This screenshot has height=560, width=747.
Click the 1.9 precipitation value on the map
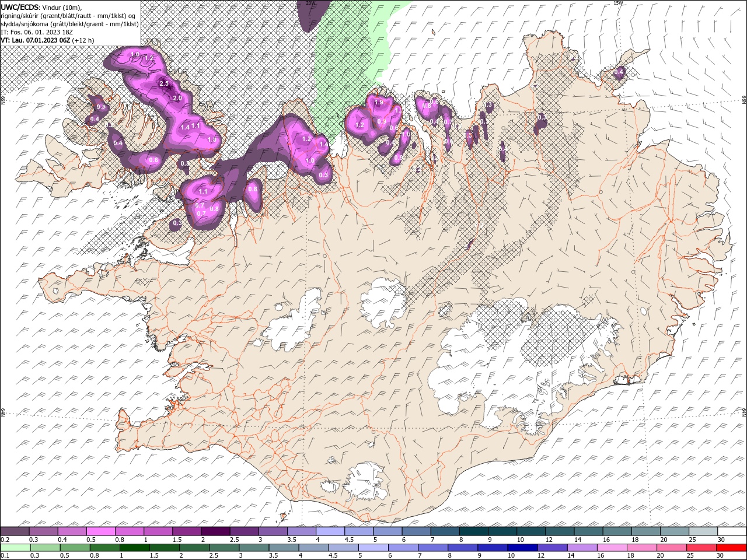tap(379, 103)
